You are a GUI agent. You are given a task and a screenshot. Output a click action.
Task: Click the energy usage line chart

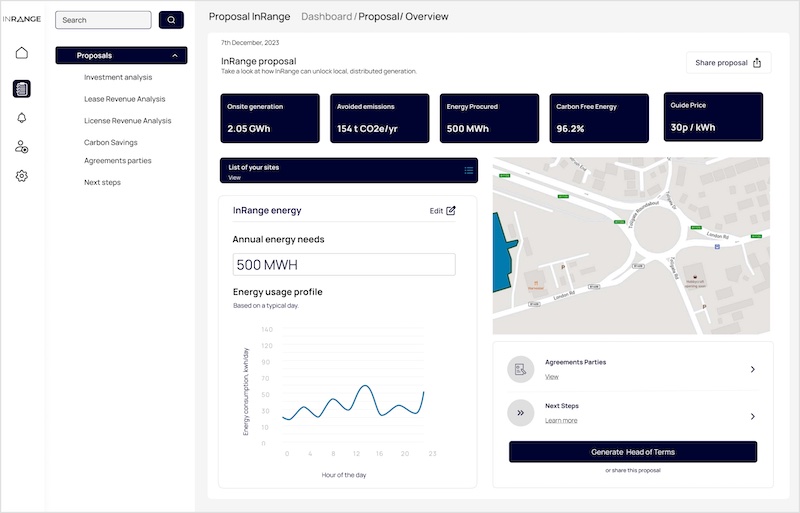pos(353,402)
